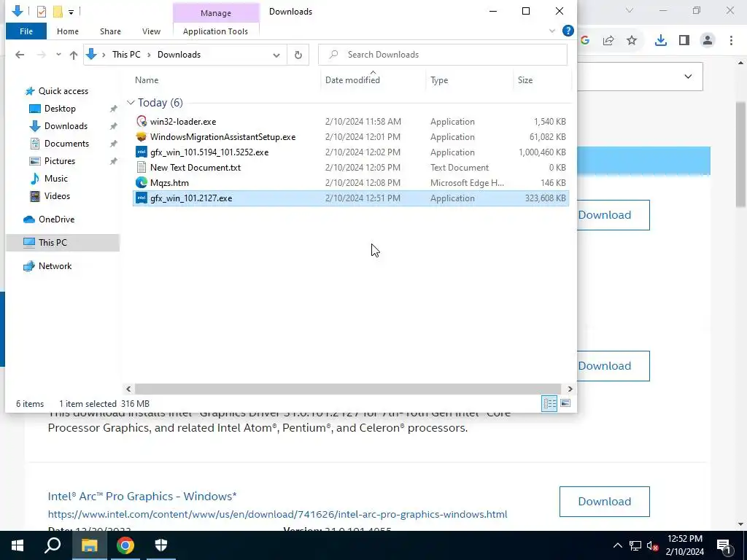747x560 pixels.
Task: Open Explorer help question mark icon
Action: click(568, 31)
